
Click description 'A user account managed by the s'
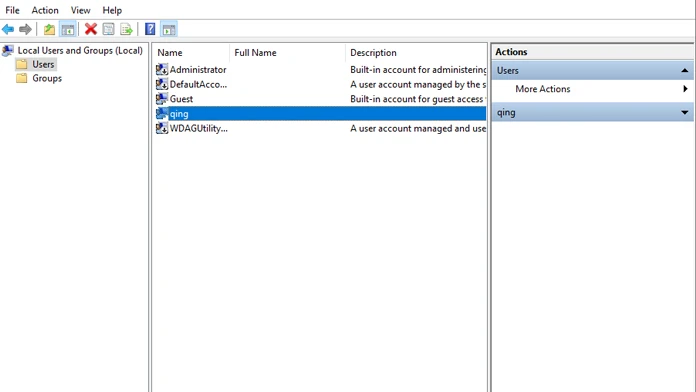click(x=418, y=84)
